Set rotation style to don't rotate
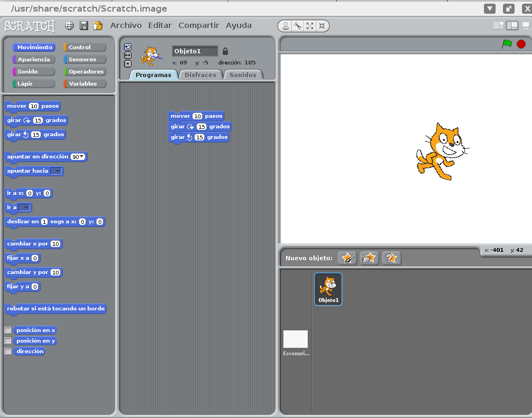Image resolution: width=532 pixels, height=418 pixels. click(x=128, y=63)
